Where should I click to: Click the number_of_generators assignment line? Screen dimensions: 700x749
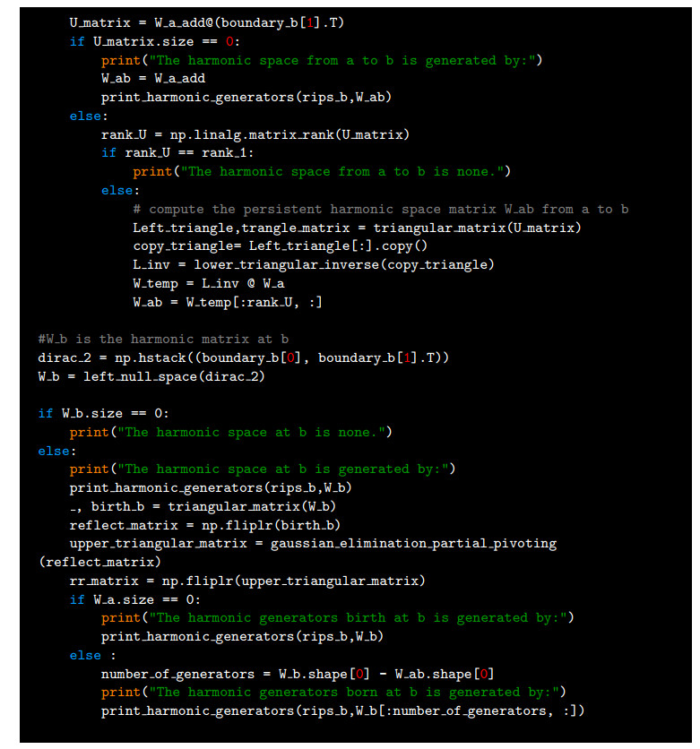click(x=297, y=674)
